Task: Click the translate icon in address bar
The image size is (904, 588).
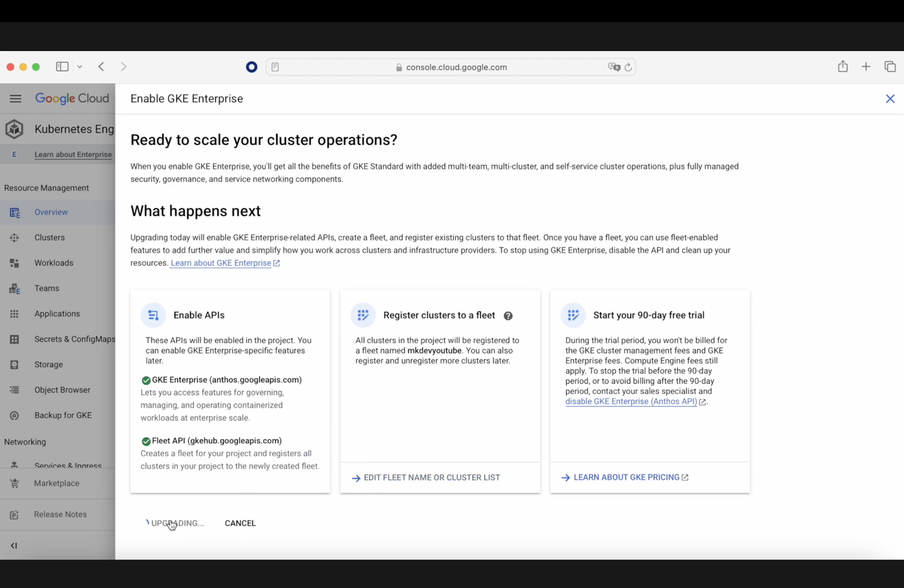Action: coord(614,67)
